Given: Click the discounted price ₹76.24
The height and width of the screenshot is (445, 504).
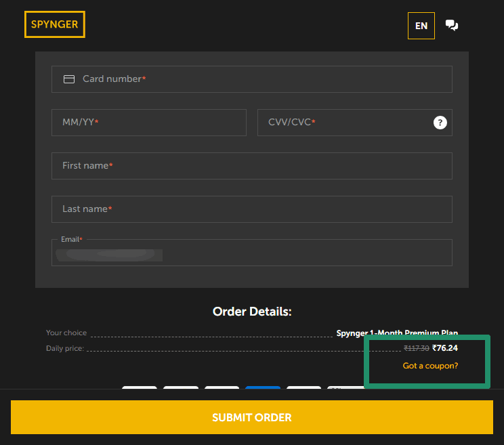Looking at the screenshot, I should click(x=445, y=348).
